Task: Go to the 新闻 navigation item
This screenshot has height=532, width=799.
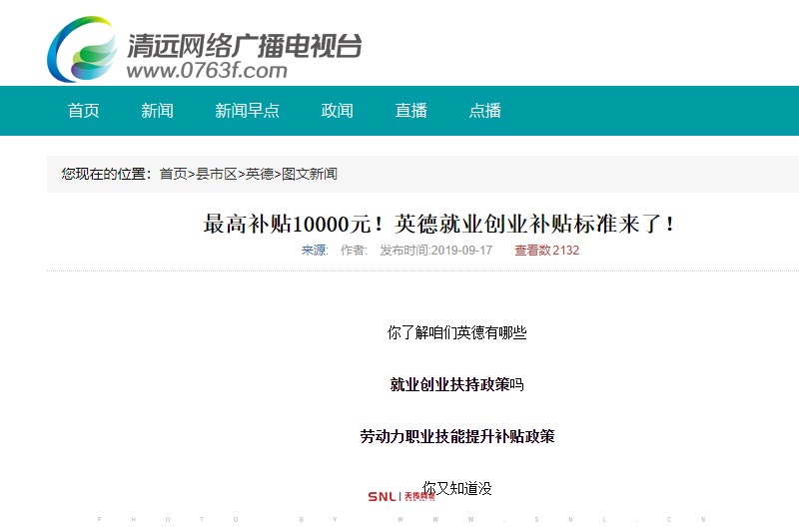Action: 157,111
